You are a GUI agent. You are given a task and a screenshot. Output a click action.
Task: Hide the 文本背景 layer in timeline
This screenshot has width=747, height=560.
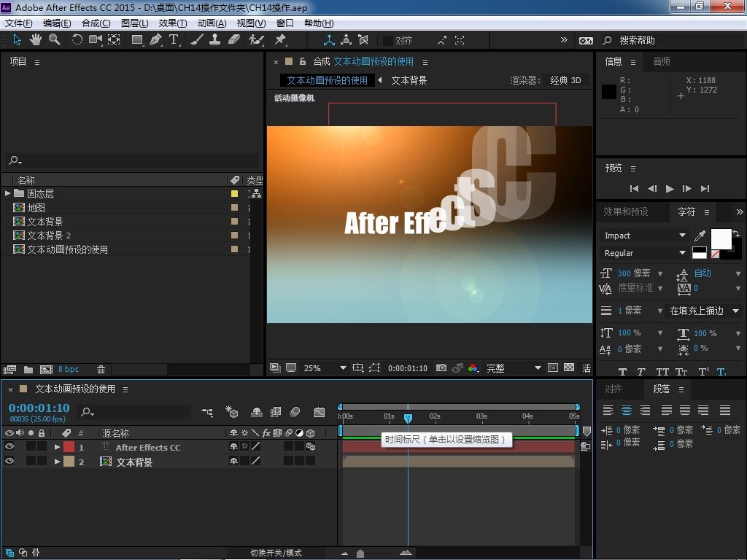9,461
